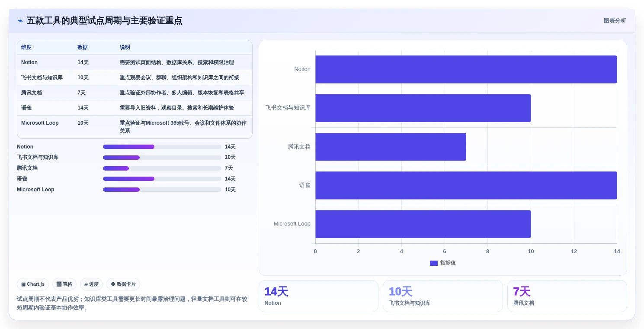Click the description 重点验证与Microsoft 365账号
This screenshot has width=644, height=329.
point(183,127)
